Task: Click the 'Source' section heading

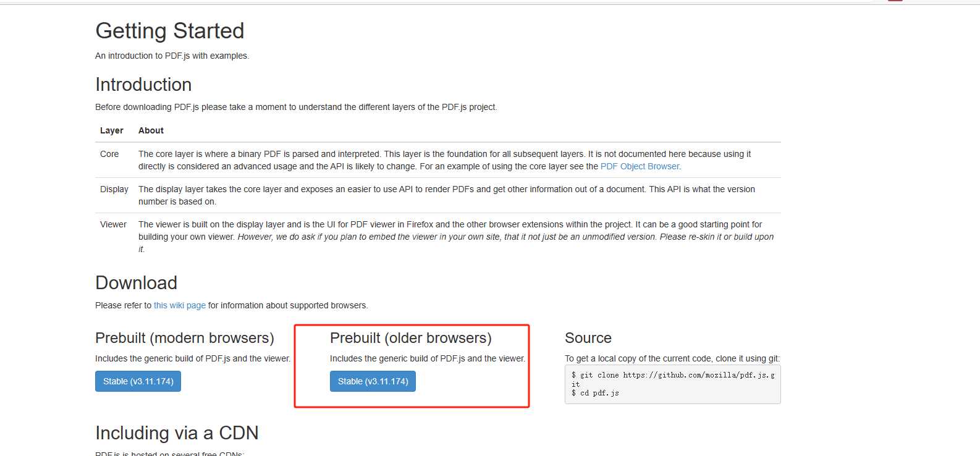Action: click(588, 337)
